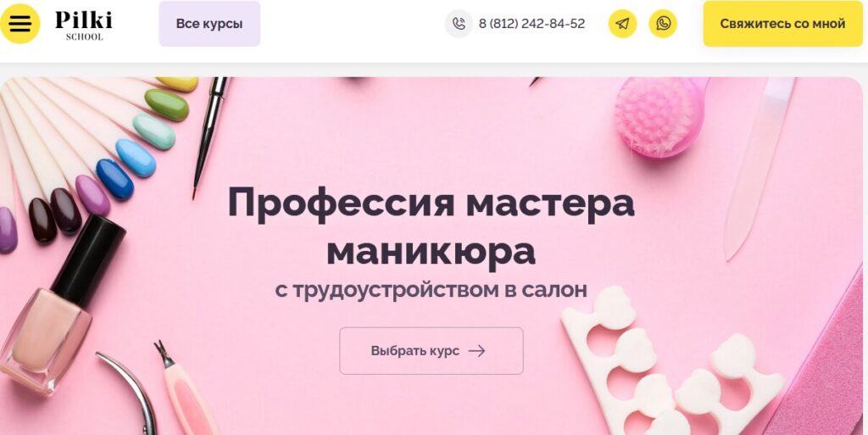Click the с трудоустройством в салон subtitle
This screenshot has height=435, width=868.
[431, 289]
